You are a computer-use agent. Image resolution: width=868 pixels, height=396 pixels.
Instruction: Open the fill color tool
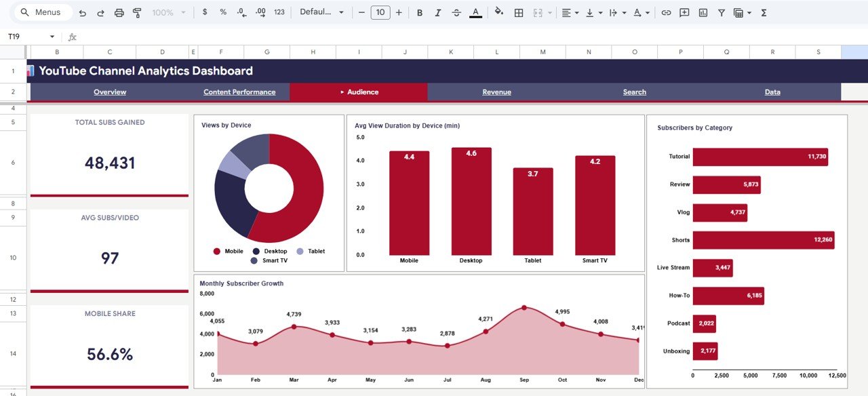coord(498,12)
